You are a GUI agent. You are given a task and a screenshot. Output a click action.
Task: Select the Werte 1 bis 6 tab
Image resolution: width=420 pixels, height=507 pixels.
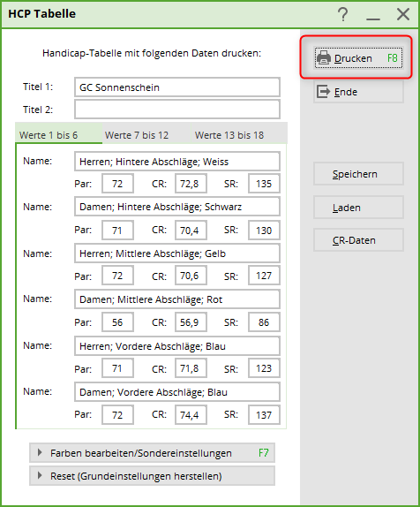(49, 135)
